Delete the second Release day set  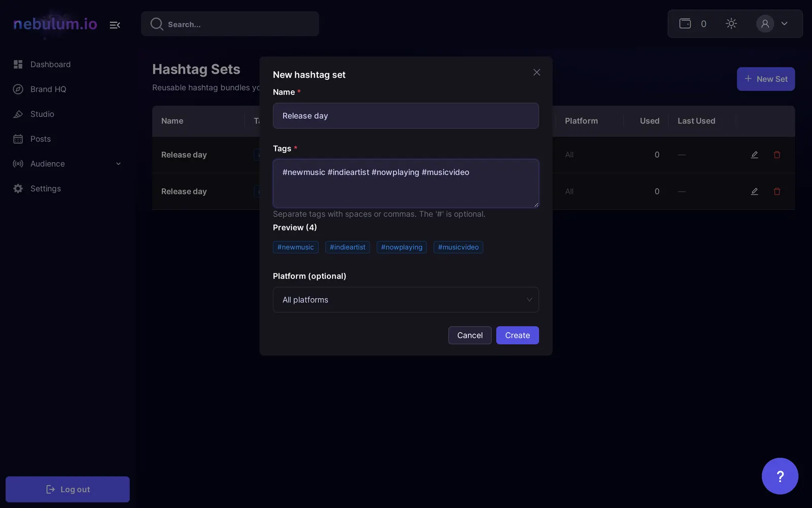(777, 192)
